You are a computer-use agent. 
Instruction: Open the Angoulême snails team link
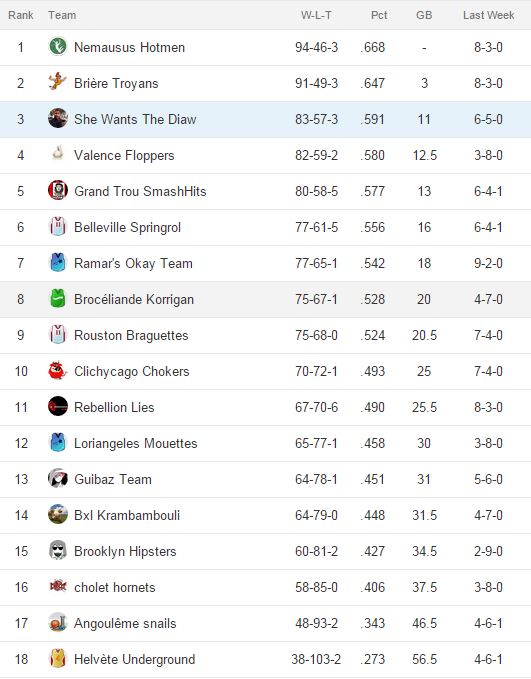point(125,624)
